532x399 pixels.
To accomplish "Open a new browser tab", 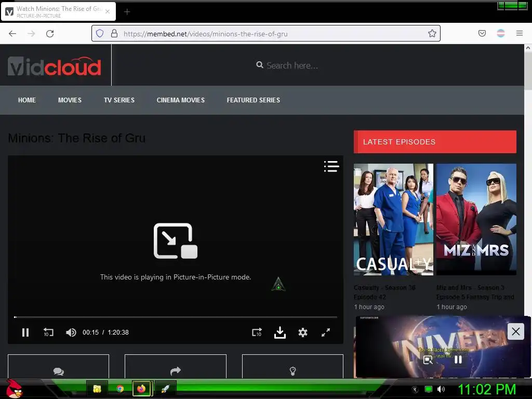I will 127,12.
